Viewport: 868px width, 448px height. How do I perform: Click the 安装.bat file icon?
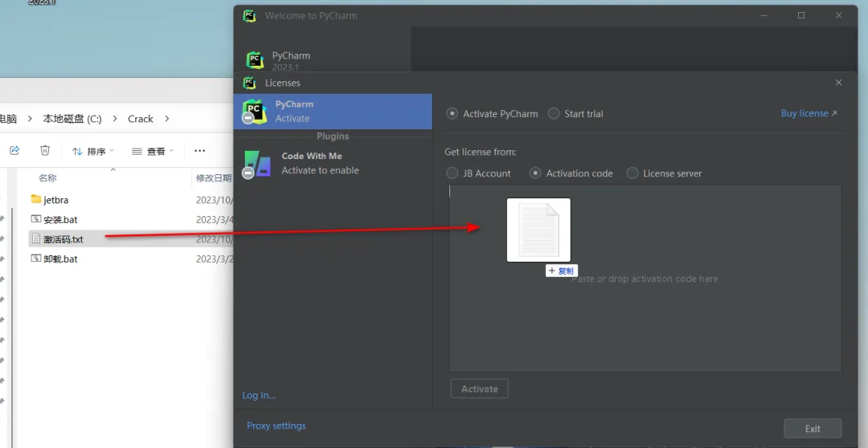tap(36, 219)
